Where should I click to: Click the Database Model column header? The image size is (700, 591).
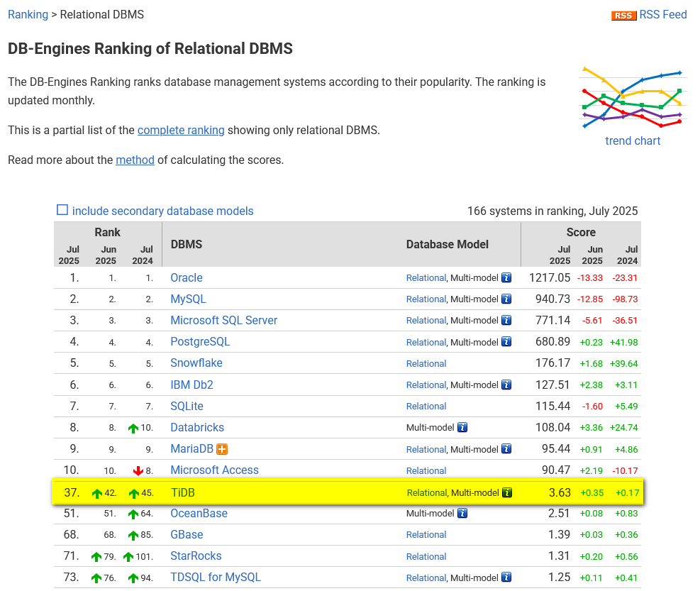pos(448,244)
